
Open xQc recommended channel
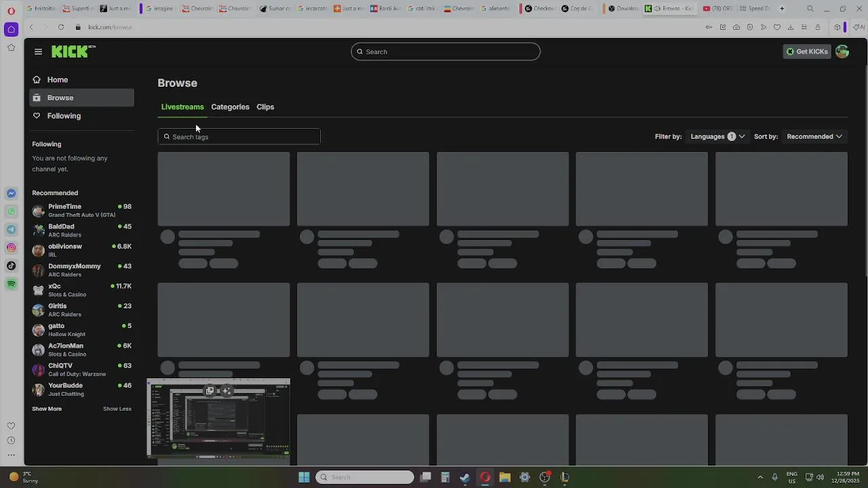81,290
